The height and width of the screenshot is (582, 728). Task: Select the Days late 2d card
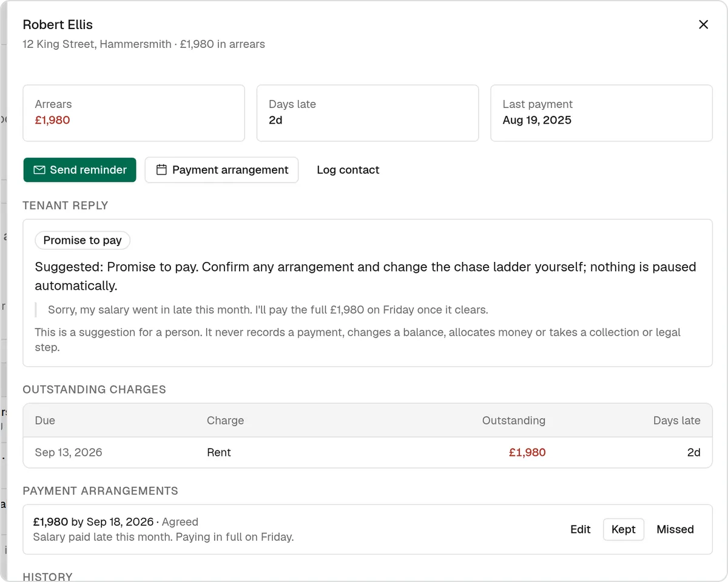coord(368,113)
